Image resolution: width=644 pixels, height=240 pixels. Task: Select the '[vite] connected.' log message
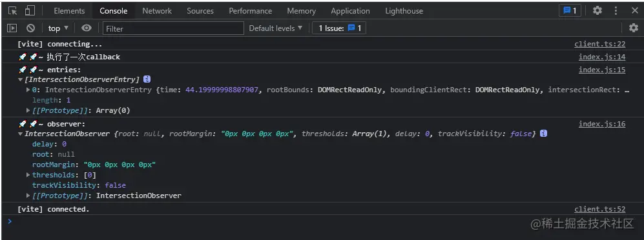[54, 209]
